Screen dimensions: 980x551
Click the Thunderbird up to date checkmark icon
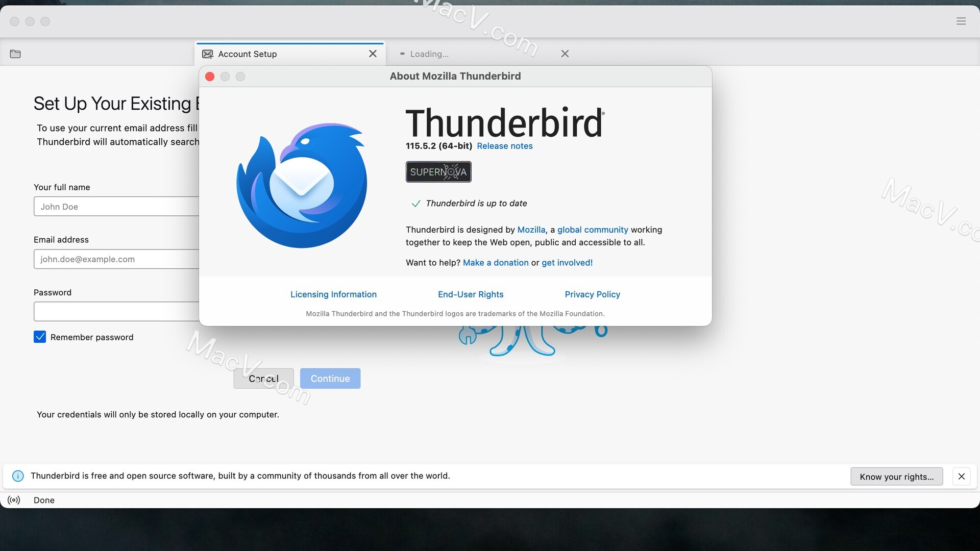coord(414,203)
